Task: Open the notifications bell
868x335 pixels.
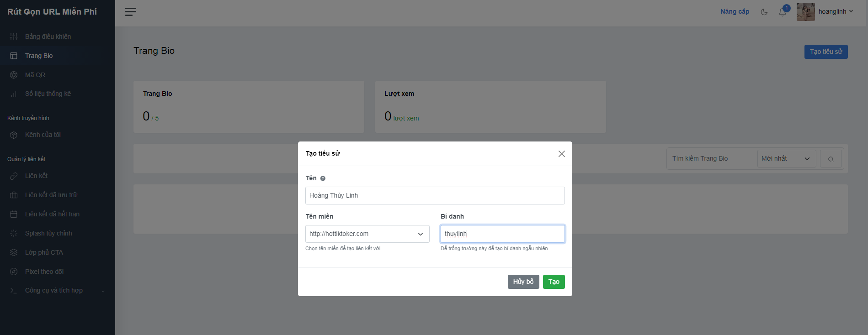Action: 783,12
